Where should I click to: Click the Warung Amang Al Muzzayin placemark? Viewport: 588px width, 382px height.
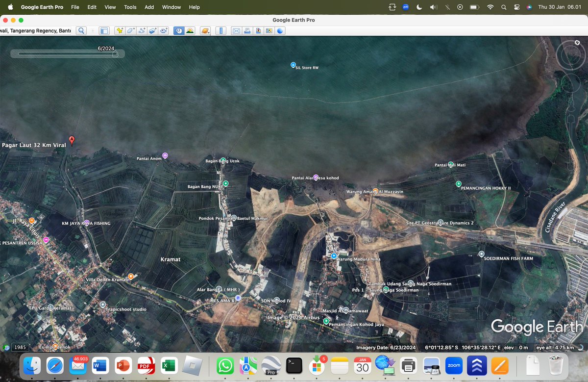375,191
